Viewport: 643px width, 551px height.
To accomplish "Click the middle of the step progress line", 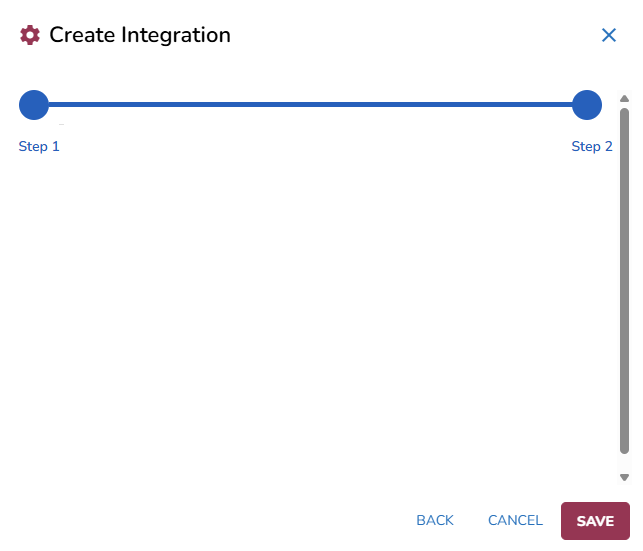I will [x=310, y=104].
